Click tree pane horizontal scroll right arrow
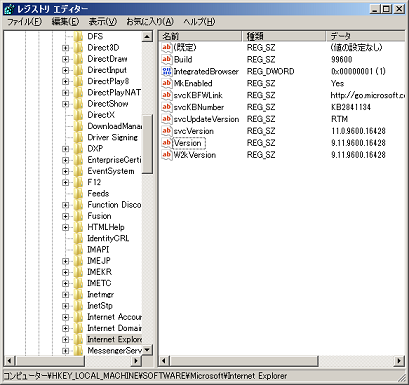The height and width of the screenshot is (385, 409). 136,361
